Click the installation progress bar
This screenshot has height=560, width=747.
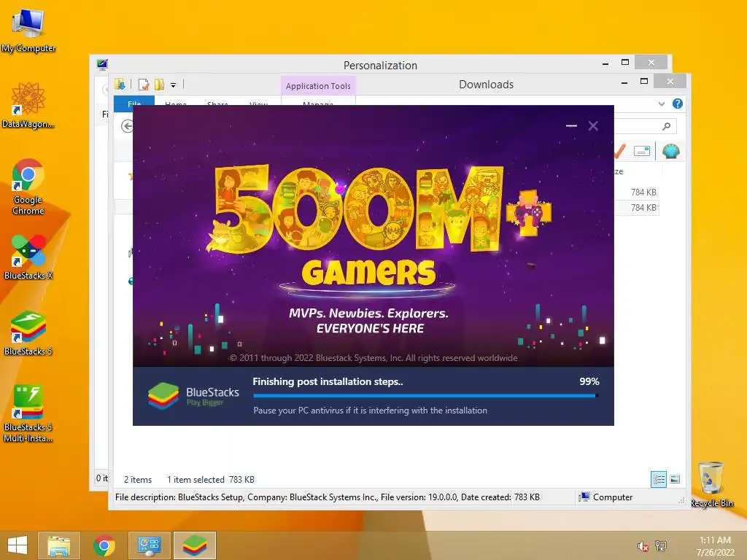[x=426, y=395]
